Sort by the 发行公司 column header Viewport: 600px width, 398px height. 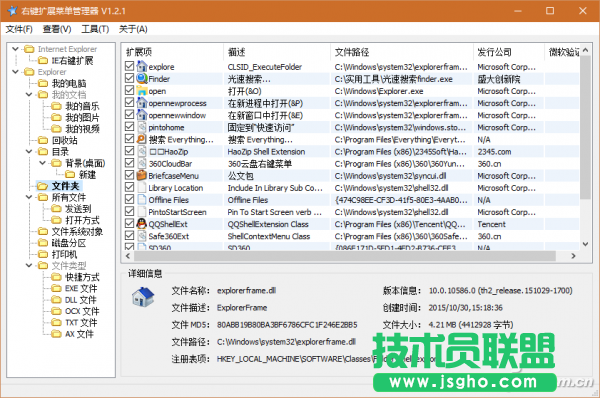509,52
